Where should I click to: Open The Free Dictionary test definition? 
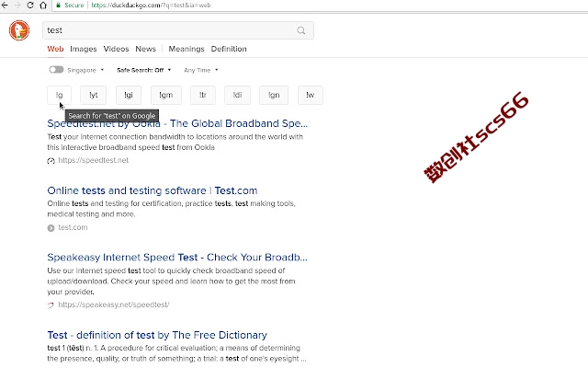pos(157,335)
